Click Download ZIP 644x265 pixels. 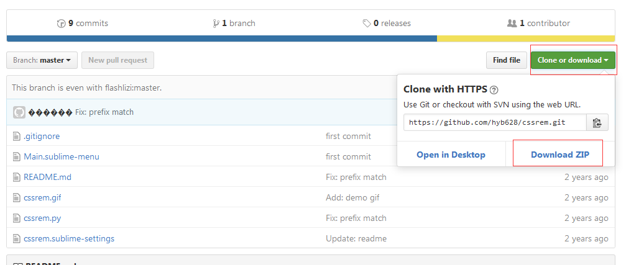click(560, 155)
